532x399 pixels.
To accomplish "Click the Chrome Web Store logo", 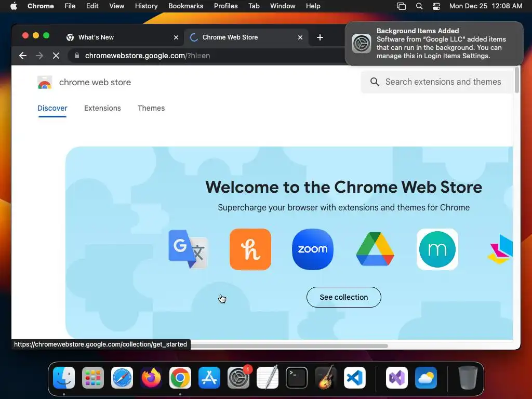I will [45, 83].
